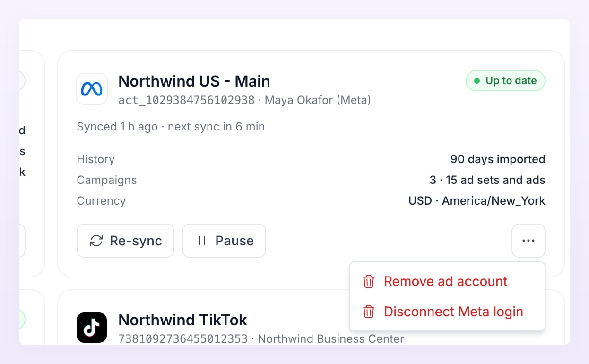
Task: Click the circular arrows icon in Re-sync
Action: (96, 241)
